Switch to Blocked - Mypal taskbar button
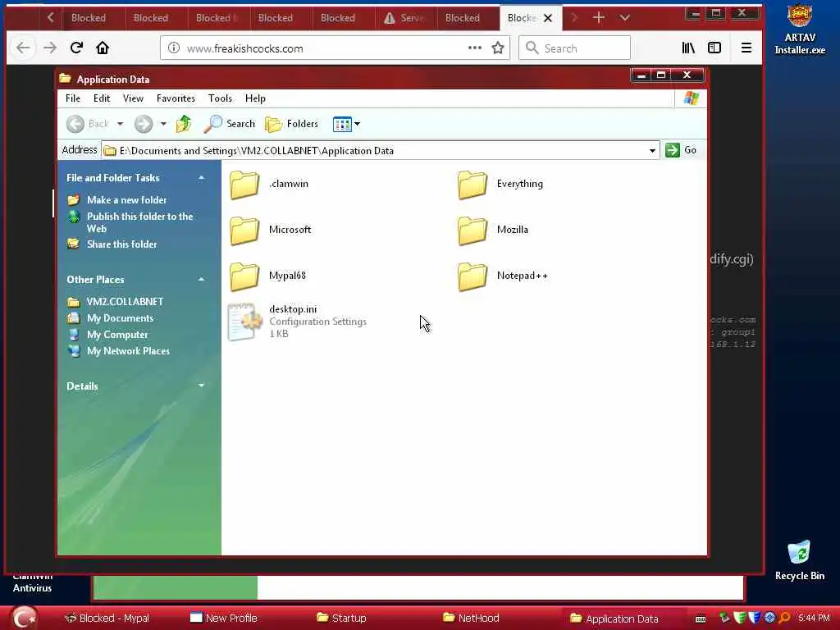 (107, 619)
